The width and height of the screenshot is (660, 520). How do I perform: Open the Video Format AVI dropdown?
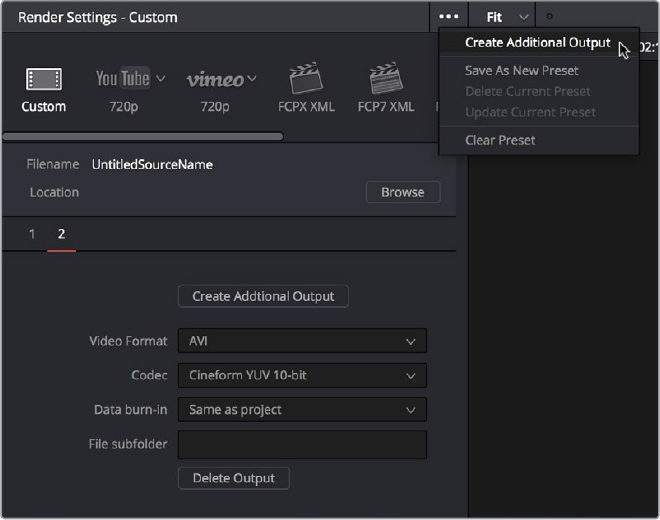[x=302, y=341]
